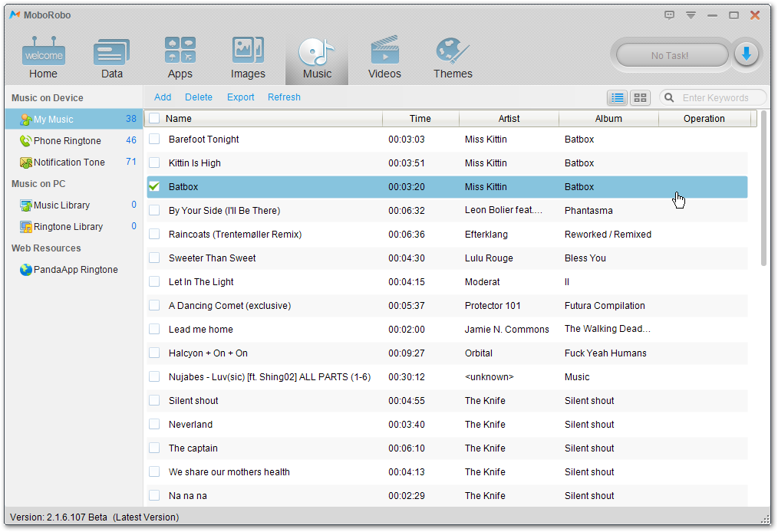Click the Music on Device heading
This screenshot has width=778, height=532.
pyautogui.click(x=47, y=97)
